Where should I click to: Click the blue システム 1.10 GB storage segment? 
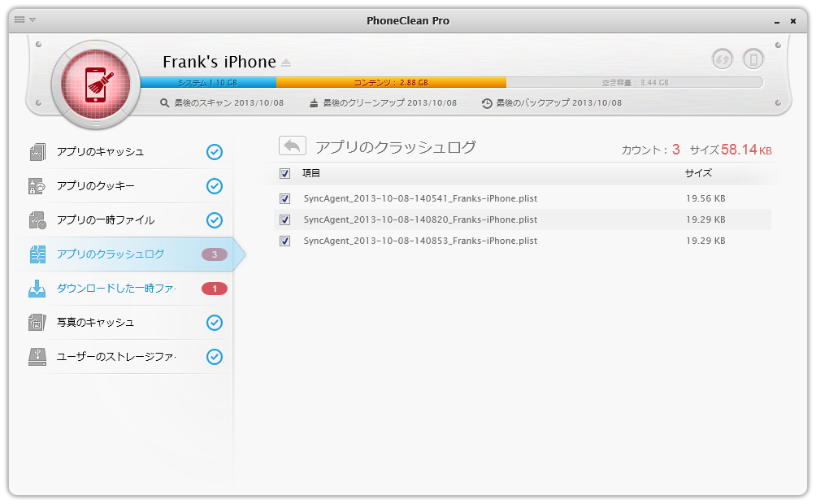tap(208, 82)
